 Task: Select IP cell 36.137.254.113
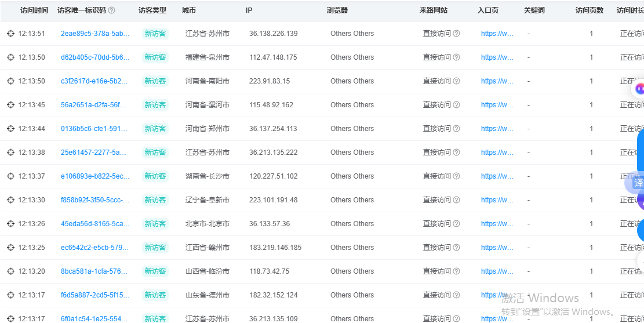click(x=272, y=129)
